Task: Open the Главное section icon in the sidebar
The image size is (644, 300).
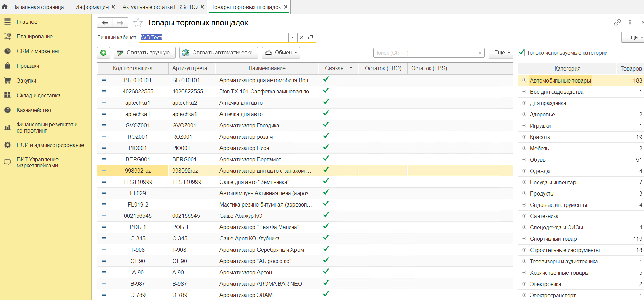Action: point(7,22)
